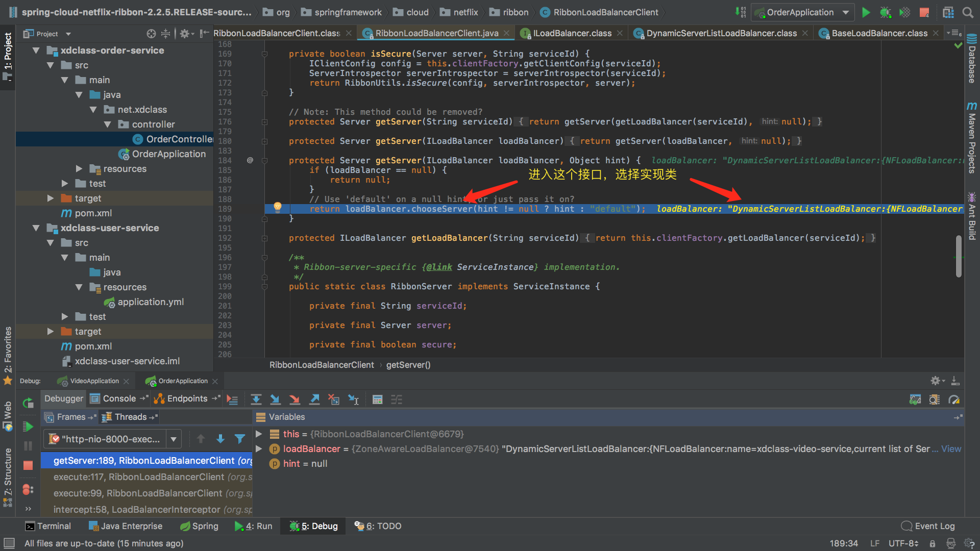Click Rerun OrderApplication debug icon

(28, 403)
